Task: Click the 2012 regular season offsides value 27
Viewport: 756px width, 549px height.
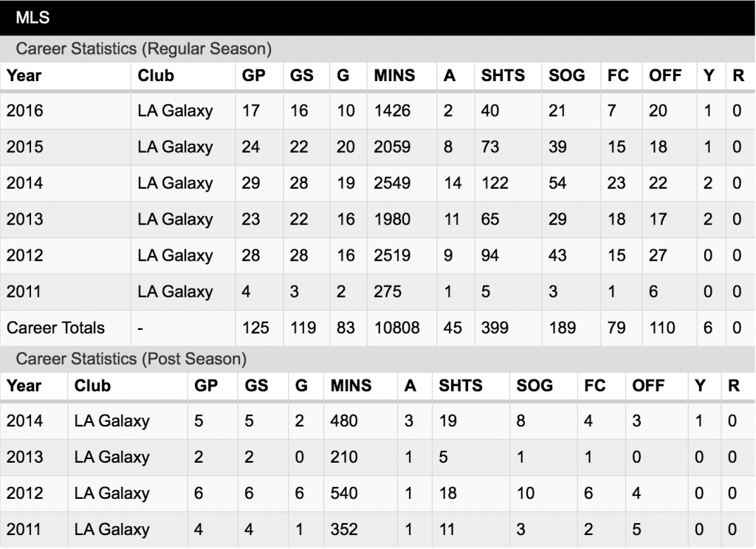Action: tap(658, 255)
